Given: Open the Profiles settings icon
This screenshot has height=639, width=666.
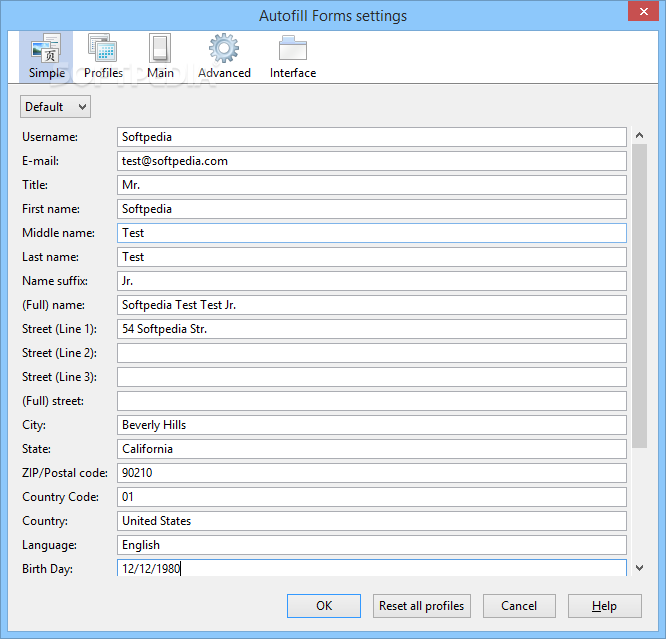Looking at the screenshot, I should pyautogui.click(x=103, y=57).
